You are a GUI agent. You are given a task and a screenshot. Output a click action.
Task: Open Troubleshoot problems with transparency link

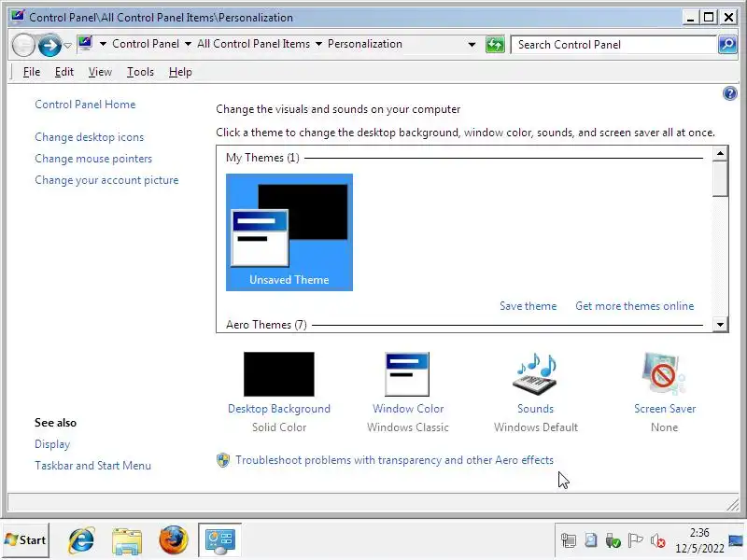point(394,460)
